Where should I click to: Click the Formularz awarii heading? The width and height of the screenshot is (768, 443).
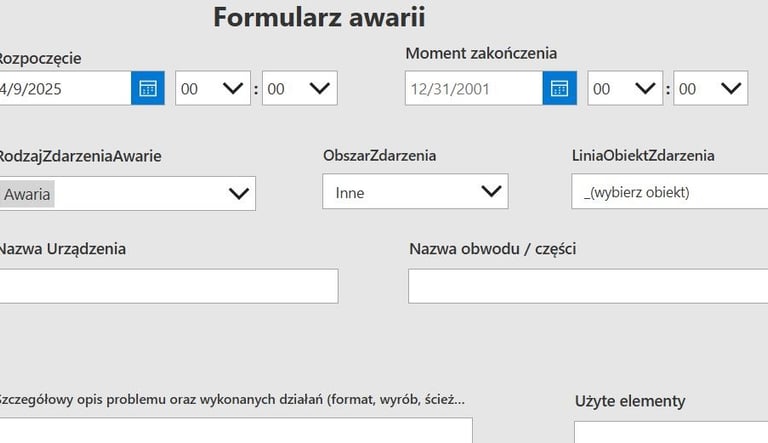click(x=319, y=17)
